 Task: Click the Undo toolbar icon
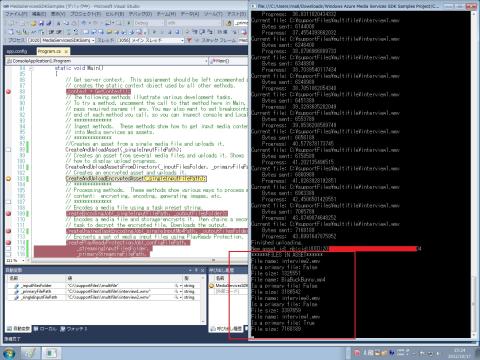(x=84, y=23)
